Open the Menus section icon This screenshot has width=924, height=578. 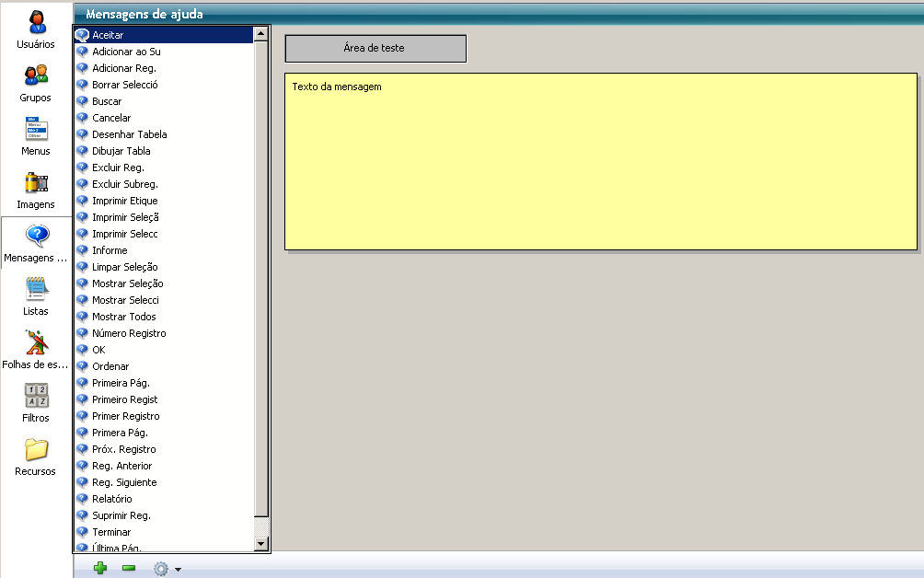[x=36, y=129]
